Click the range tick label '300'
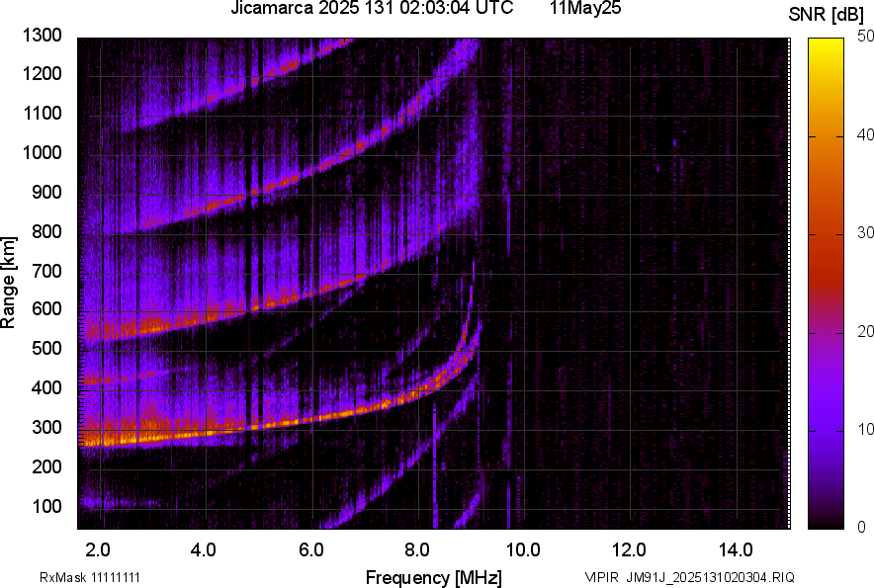This screenshot has height=588, width=874. pyautogui.click(x=46, y=427)
